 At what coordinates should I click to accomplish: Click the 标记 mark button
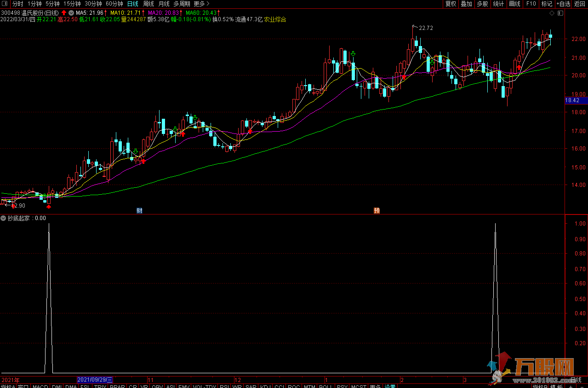click(546, 4)
